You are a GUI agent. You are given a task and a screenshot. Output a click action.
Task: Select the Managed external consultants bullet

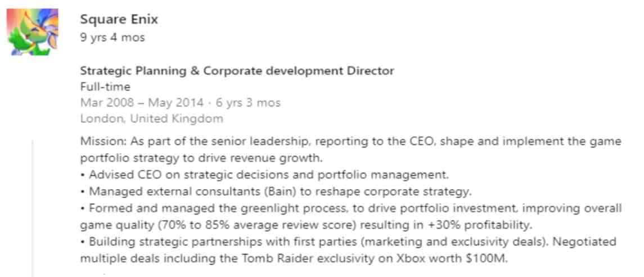tap(275, 191)
